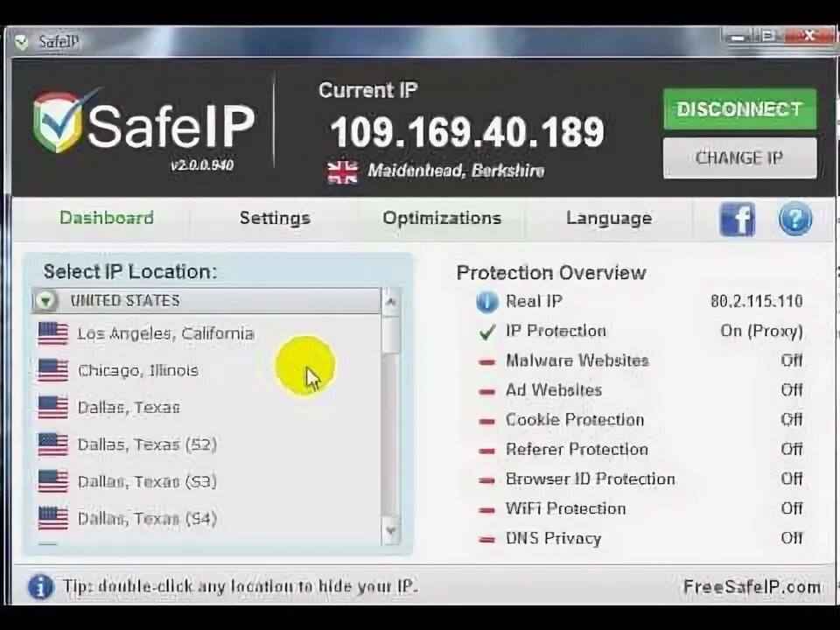Image resolution: width=840 pixels, height=630 pixels.
Task: Select the plain Dallas, Texas location
Action: point(206,408)
